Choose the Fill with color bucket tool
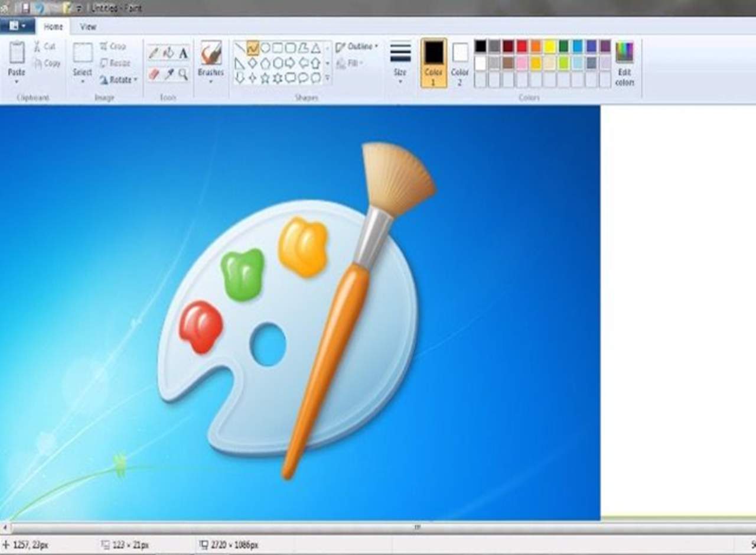This screenshot has width=756, height=555. pyautogui.click(x=169, y=53)
